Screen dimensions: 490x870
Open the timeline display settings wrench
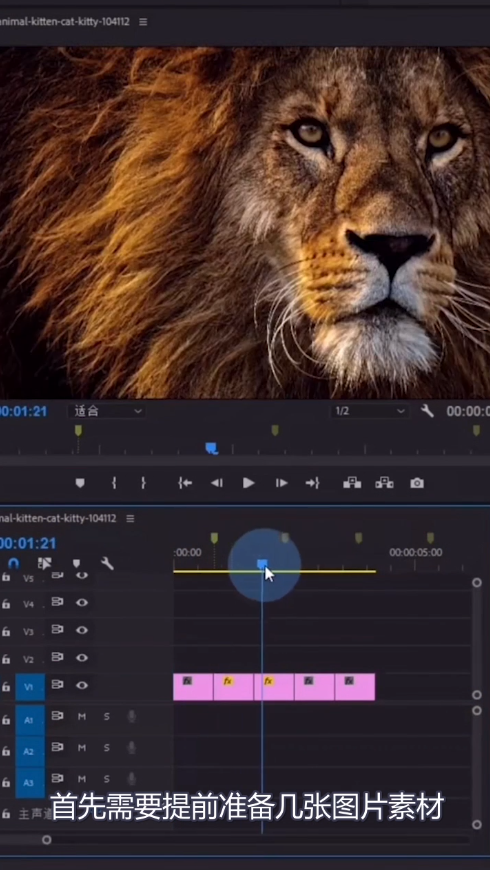pos(107,564)
